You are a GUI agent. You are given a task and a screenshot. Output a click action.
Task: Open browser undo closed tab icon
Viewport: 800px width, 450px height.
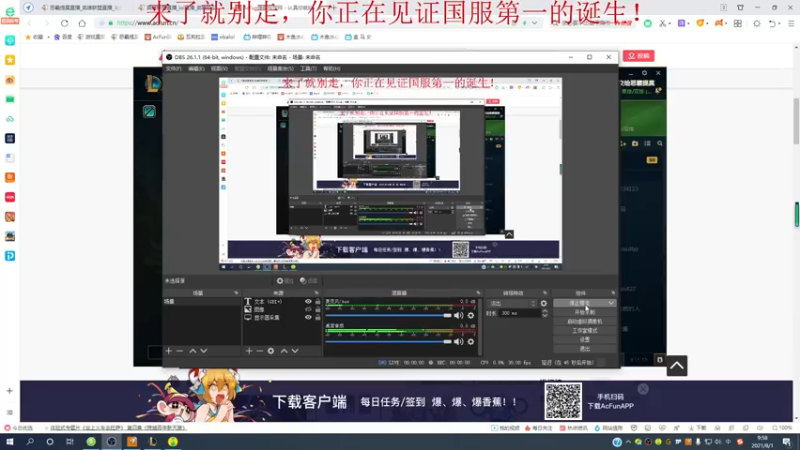(772, 23)
